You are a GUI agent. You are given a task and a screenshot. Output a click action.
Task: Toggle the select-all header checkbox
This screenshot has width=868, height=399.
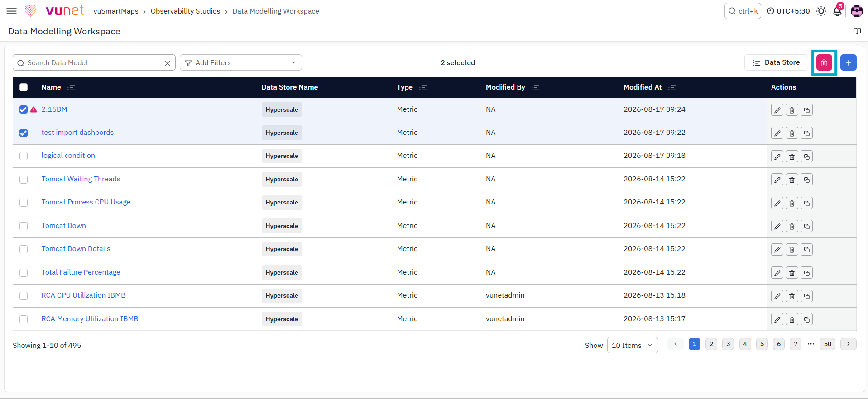(24, 87)
